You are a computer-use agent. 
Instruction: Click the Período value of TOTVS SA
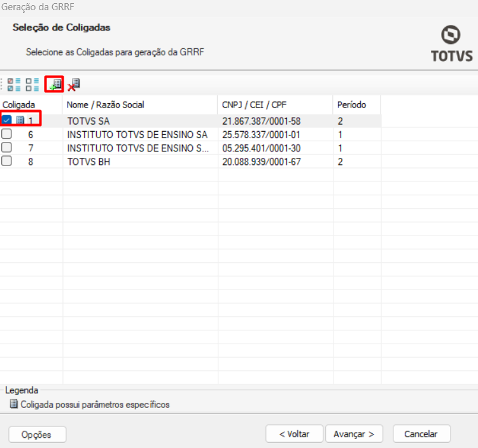click(341, 122)
